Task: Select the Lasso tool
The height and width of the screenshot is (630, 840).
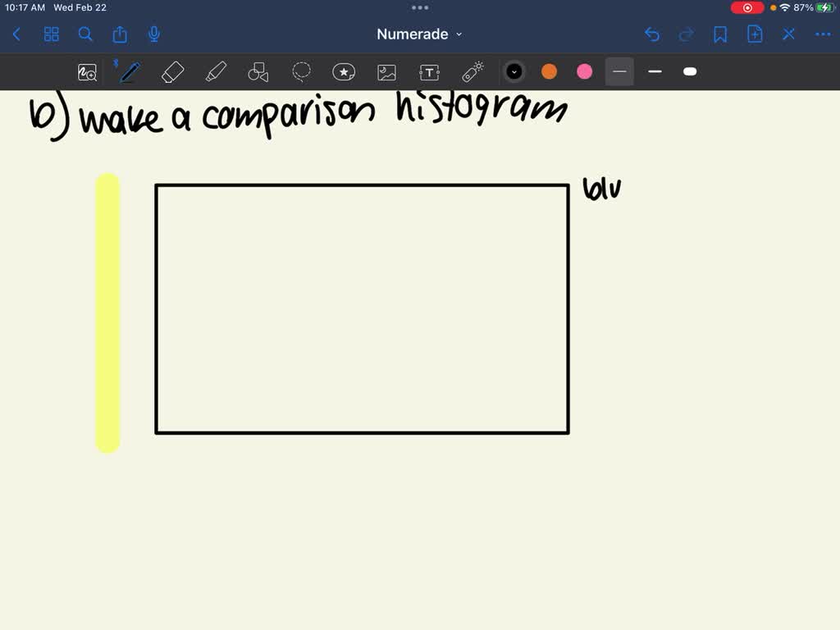Action: (x=301, y=72)
